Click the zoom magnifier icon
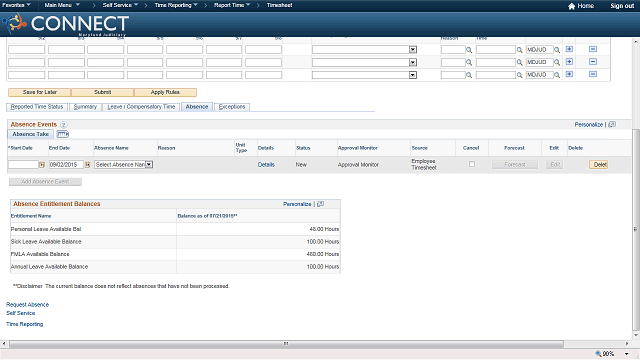This screenshot has height=360, width=640. click(598, 354)
